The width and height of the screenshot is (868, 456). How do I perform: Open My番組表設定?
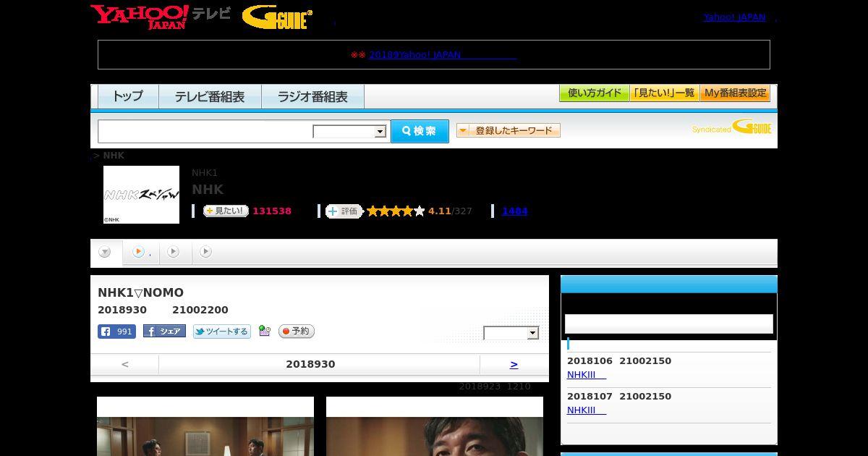tap(735, 93)
